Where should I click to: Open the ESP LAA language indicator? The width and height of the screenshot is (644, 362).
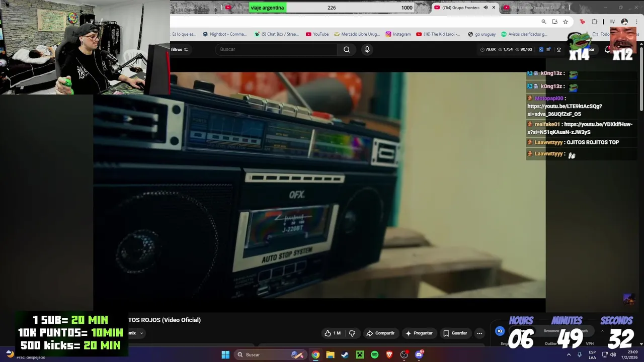coord(592,354)
